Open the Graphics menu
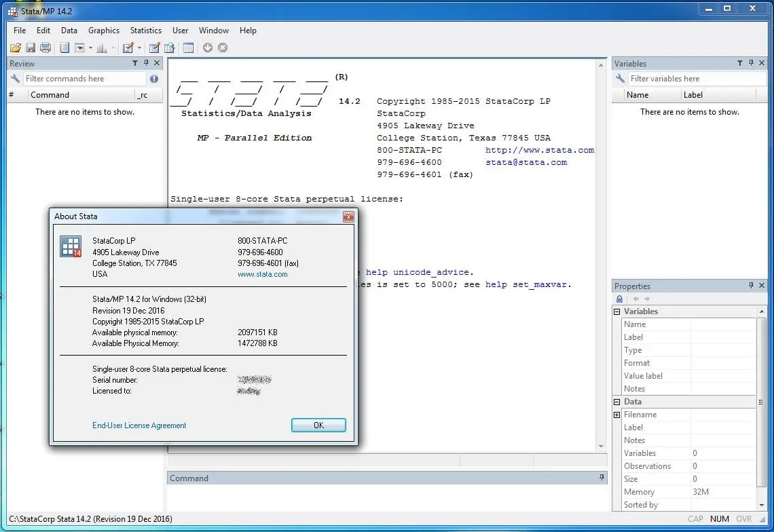The width and height of the screenshot is (774, 532). 104,30
